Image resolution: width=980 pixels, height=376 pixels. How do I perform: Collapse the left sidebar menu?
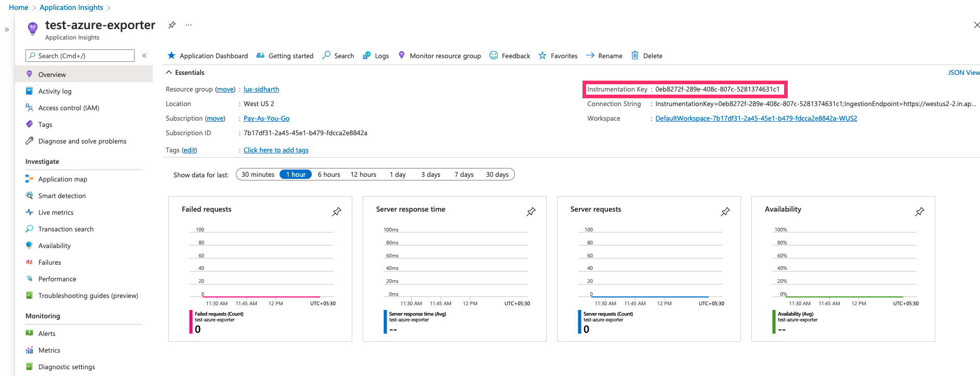[x=144, y=56]
